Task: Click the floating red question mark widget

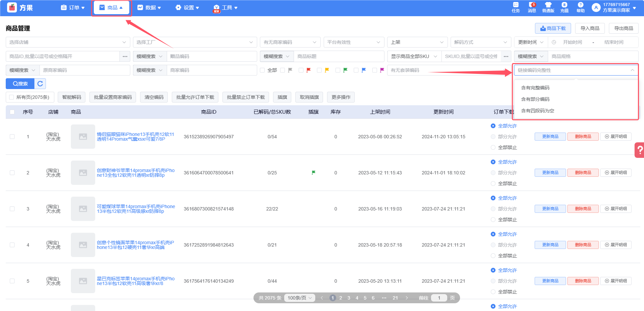Action: pos(639,150)
